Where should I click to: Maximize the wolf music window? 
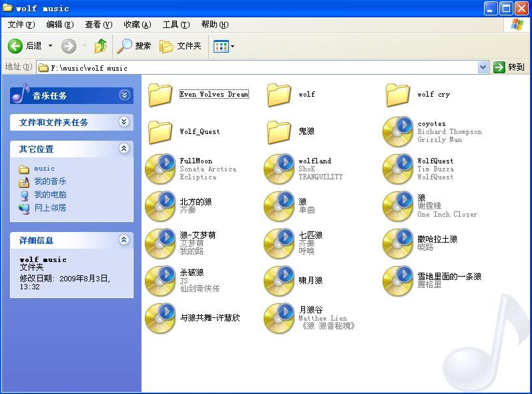(506, 8)
